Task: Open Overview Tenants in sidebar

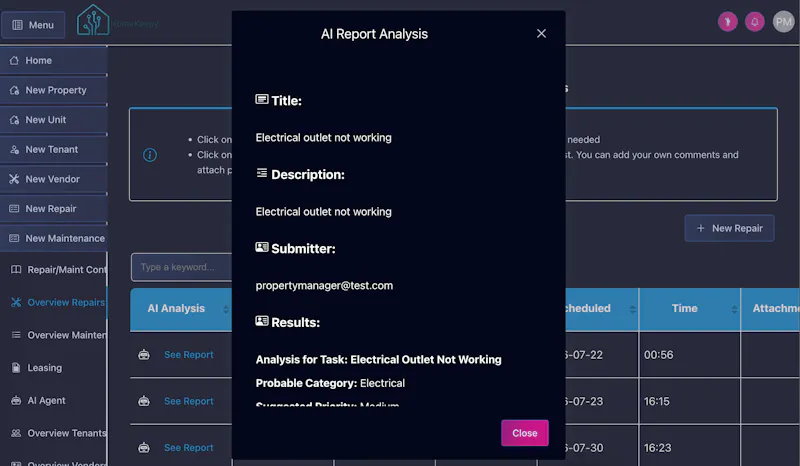Action: click(x=54, y=433)
